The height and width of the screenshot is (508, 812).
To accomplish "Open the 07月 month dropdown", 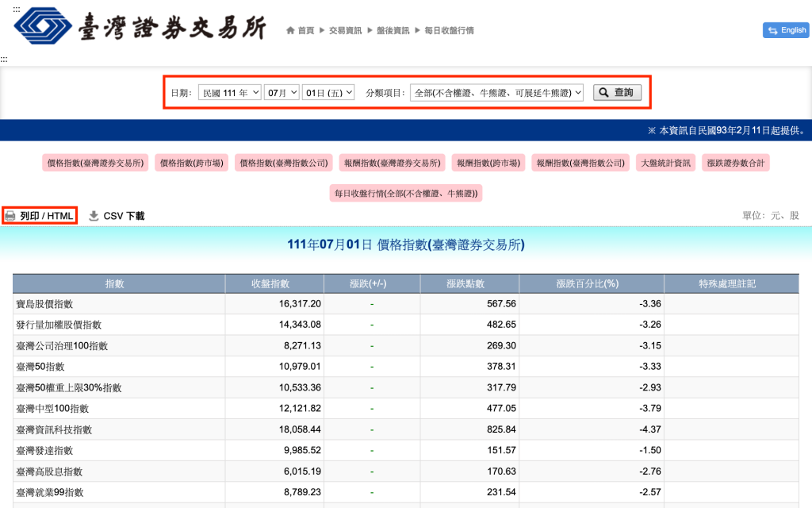I will pyautogui.click(x=282, y=93).
